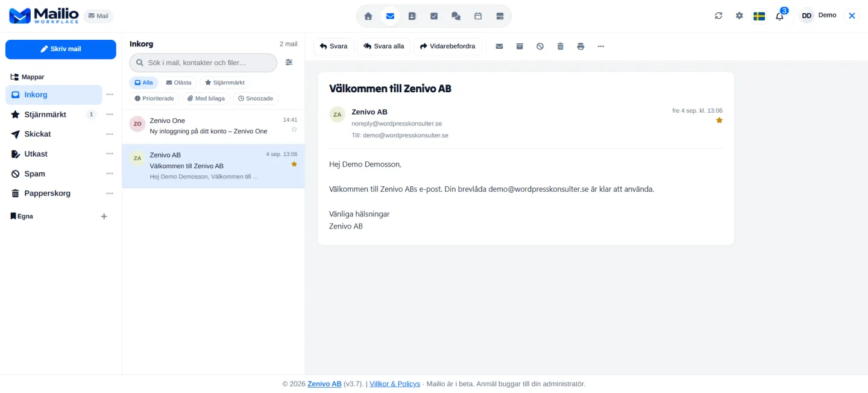Open notifications bell with 3 badge
This screenshot has width=868, height=393.
click(780, 15)
